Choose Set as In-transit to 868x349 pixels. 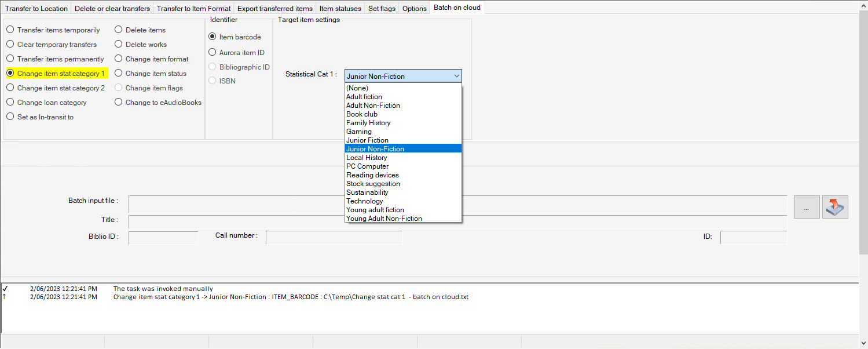coord(10,117)
